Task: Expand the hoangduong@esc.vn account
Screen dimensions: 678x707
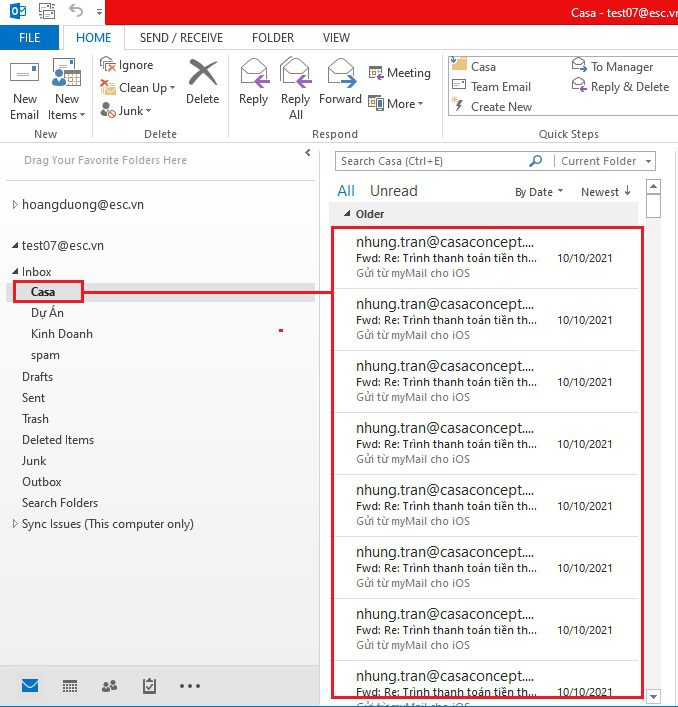Action: (x=15, y=204)
